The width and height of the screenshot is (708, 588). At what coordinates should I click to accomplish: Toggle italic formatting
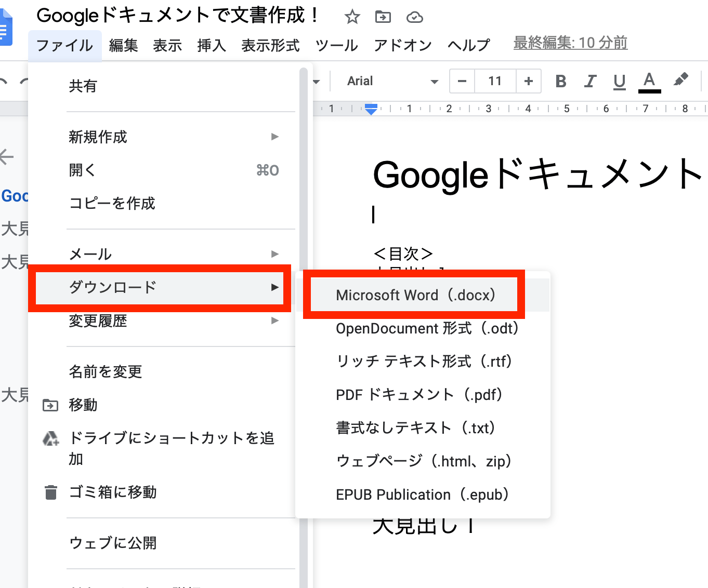(x=590, y=81)
